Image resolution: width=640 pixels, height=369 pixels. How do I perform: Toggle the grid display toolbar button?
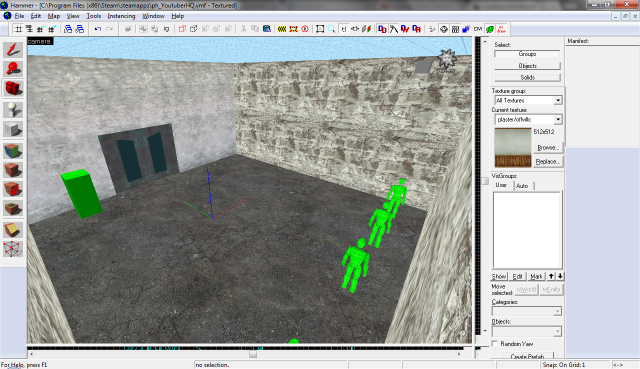(x=18, y=29)
